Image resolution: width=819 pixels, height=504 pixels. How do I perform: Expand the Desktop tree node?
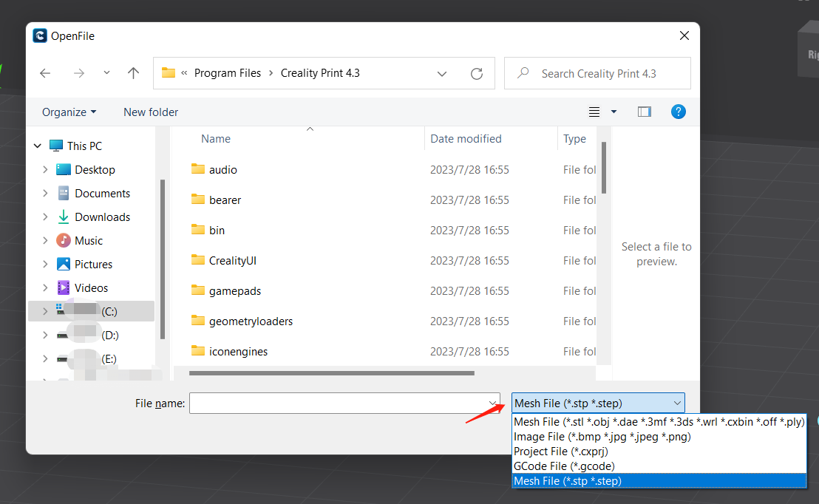[x=45, y=170]
